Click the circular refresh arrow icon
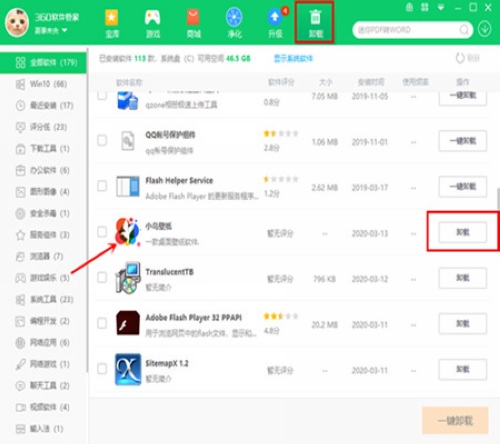Image resolution: width=500 pixels, height=444 pixels. (460, 58)
